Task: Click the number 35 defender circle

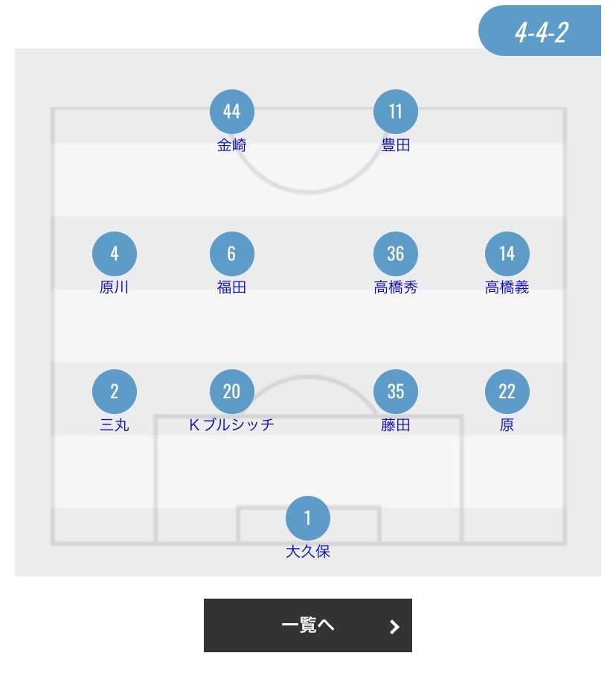Action: [395, 392]
